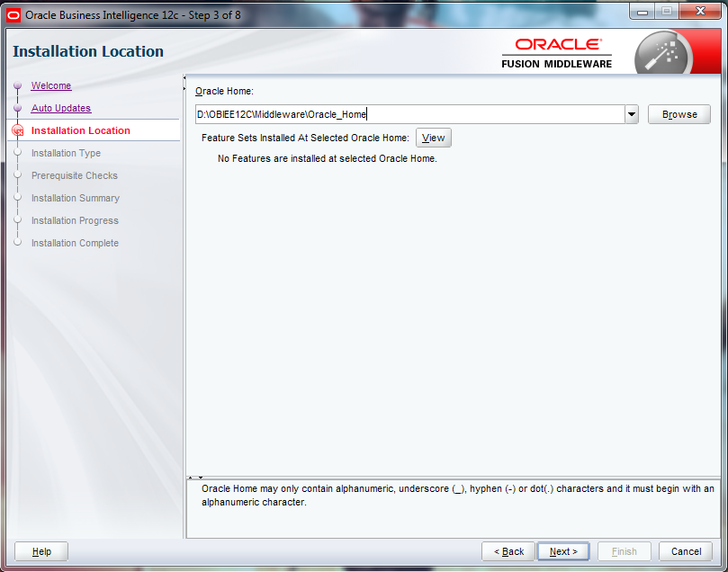The width and height of the screenshot is (728, 572).
Task: Toggle the message pane splitter arrows
Action: tap(195, 478)
